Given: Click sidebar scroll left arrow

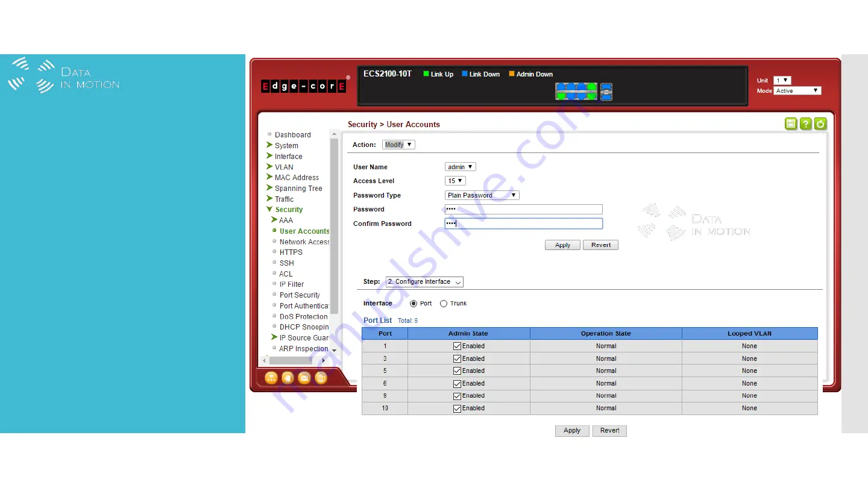Looking at the screenshot, I should [x=265, y=360].
